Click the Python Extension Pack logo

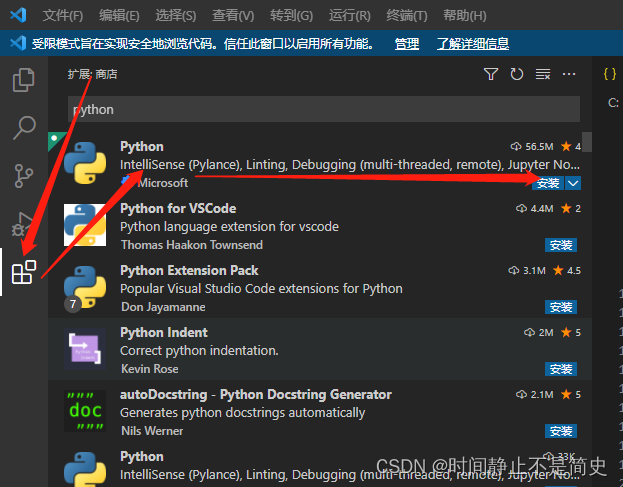pos(85,287)
